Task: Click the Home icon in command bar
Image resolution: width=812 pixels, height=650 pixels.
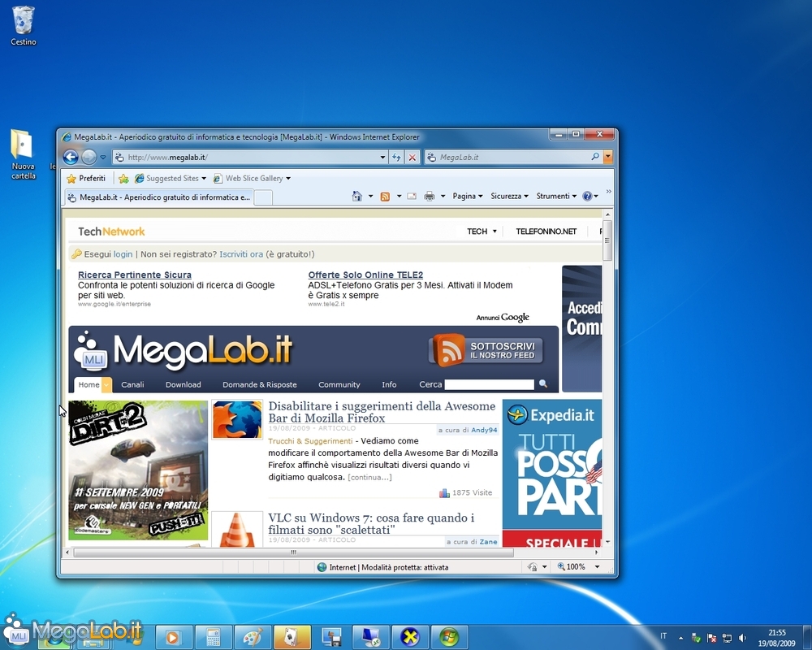Action: [x=356, y=196]
